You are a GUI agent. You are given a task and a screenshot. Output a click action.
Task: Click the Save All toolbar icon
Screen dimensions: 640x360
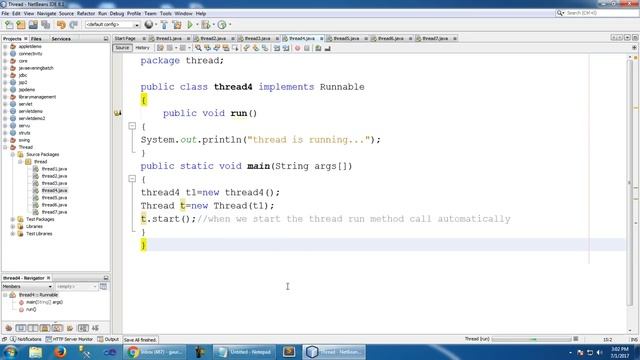click(45, 25)
